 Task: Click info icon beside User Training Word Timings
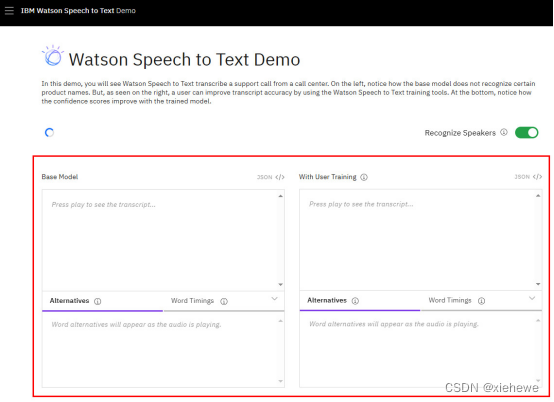pos(482,301)
